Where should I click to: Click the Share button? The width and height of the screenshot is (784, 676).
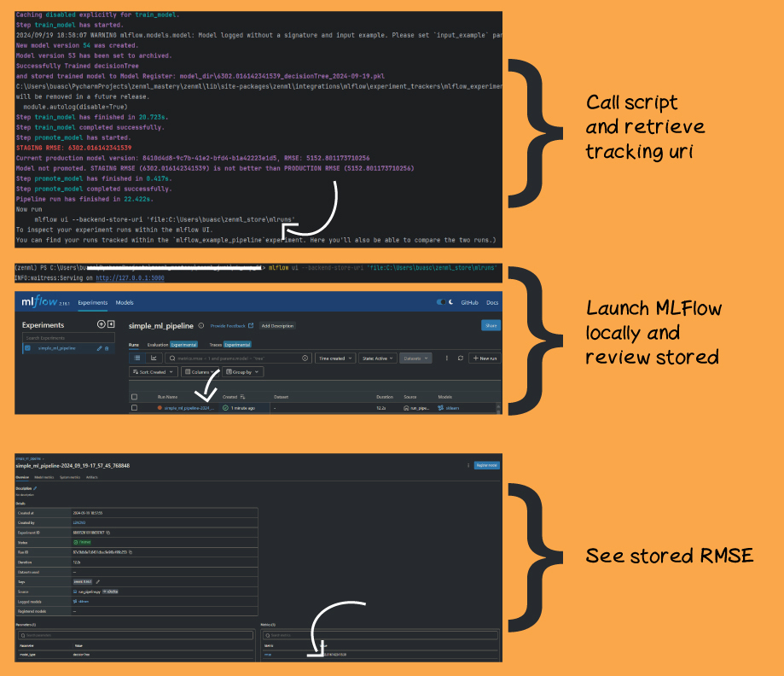pos(491,326)
